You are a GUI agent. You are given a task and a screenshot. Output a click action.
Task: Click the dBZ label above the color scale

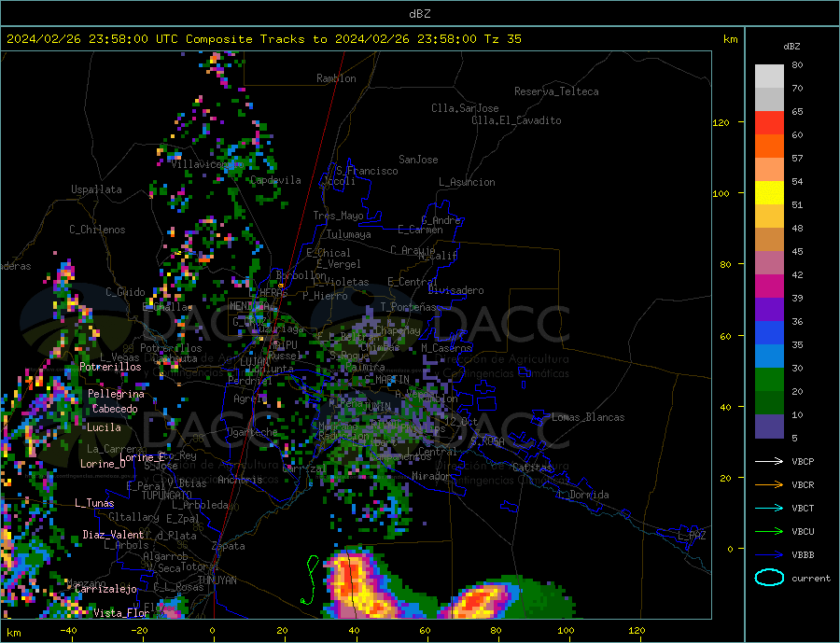point(791,47)
